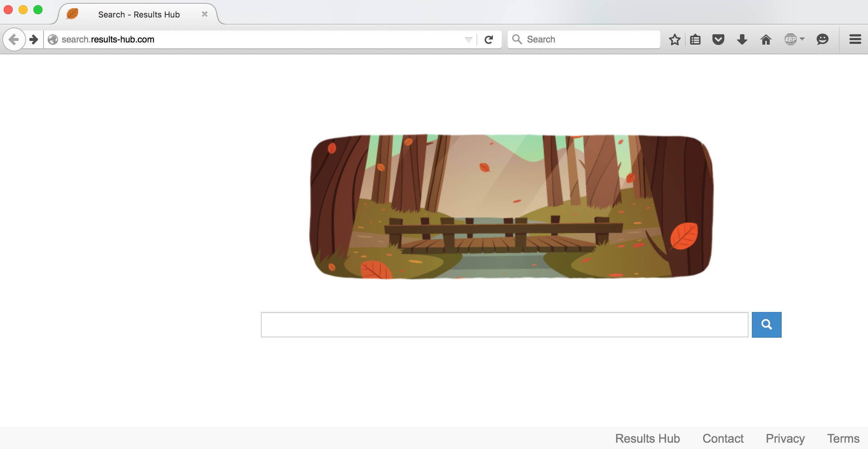The image size is (868, 449).
Task: Open the Privacy footer link
Action: [785, 439]
